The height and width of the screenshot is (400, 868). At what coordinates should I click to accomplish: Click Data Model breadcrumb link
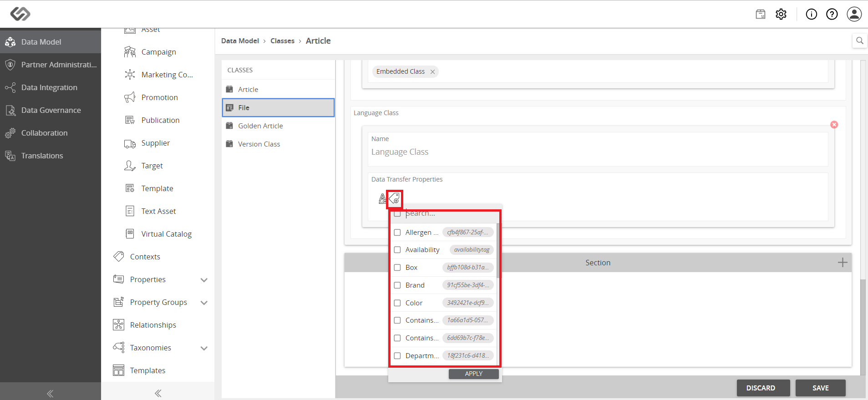[x=240, y=41]
